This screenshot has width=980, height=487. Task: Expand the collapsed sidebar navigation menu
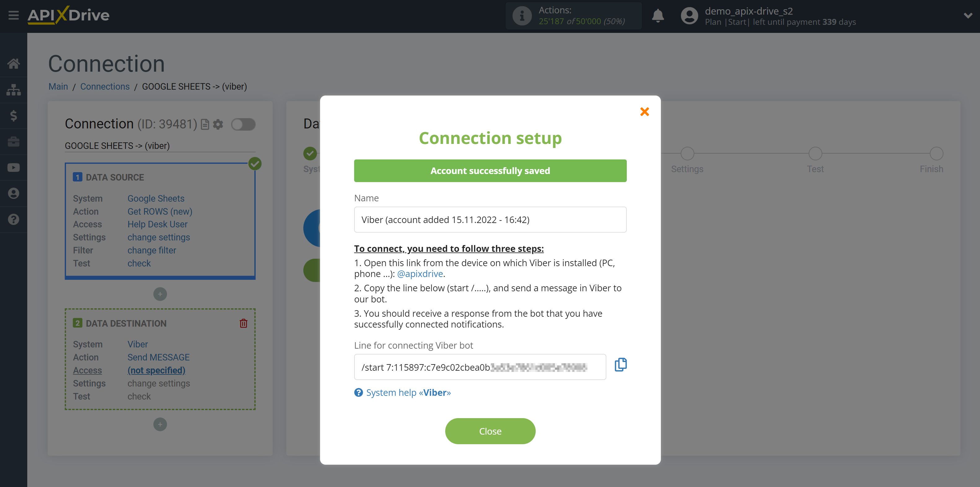pyautogui.click(x=14, y=15)
